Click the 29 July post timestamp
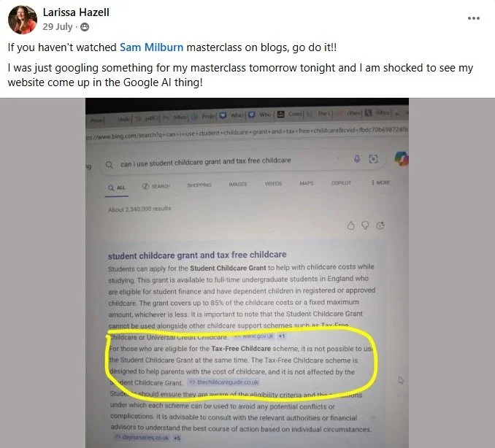The image size is (495, 448). click(x=58, y=27)
